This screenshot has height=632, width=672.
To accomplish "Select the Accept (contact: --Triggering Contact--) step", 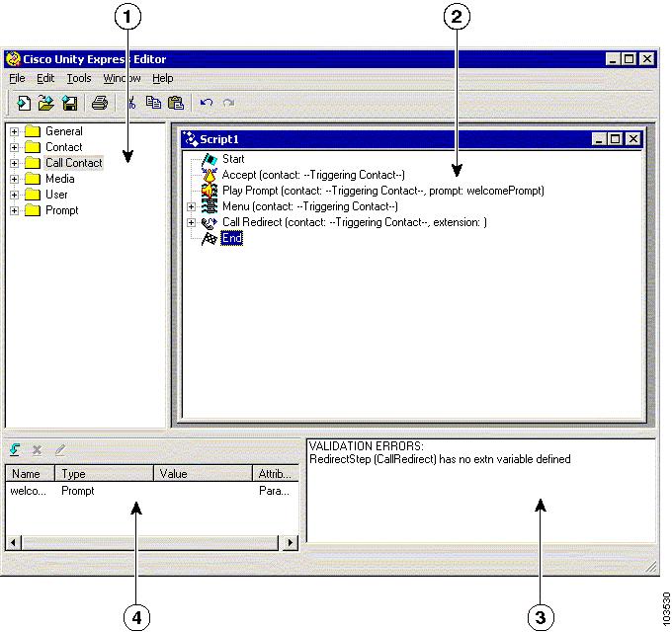I will click(313, 175).
